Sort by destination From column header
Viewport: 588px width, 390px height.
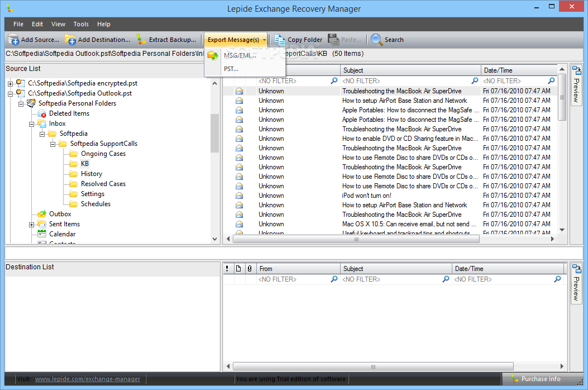pos(298,268)
